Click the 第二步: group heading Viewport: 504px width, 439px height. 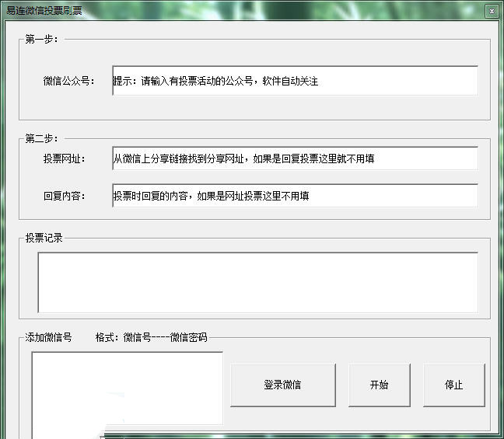(42, 139)
